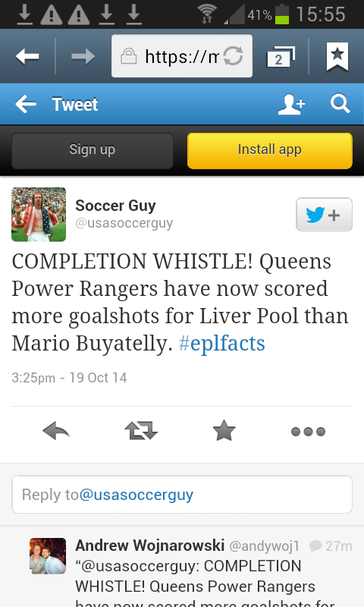The width and height of the screenshot is (364, 607).
Task: Click the Install app button
Action: pos(270,150)
